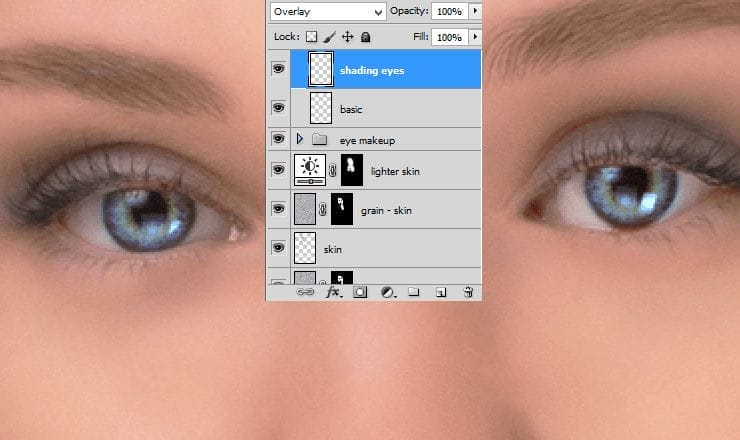Create a new layer
Viewport: 740px width, 440px height.
coord(441,293)
